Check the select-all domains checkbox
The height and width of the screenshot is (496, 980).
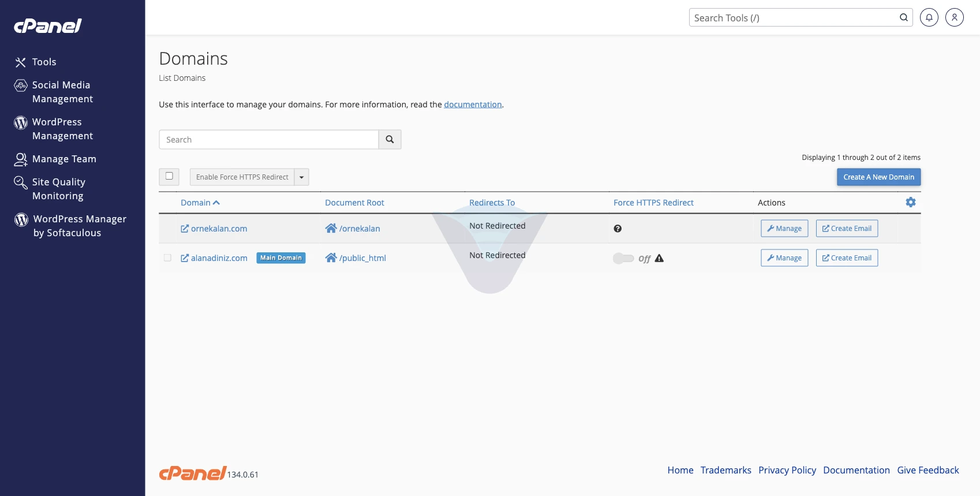pyautogui.click(x=169, y=176)
